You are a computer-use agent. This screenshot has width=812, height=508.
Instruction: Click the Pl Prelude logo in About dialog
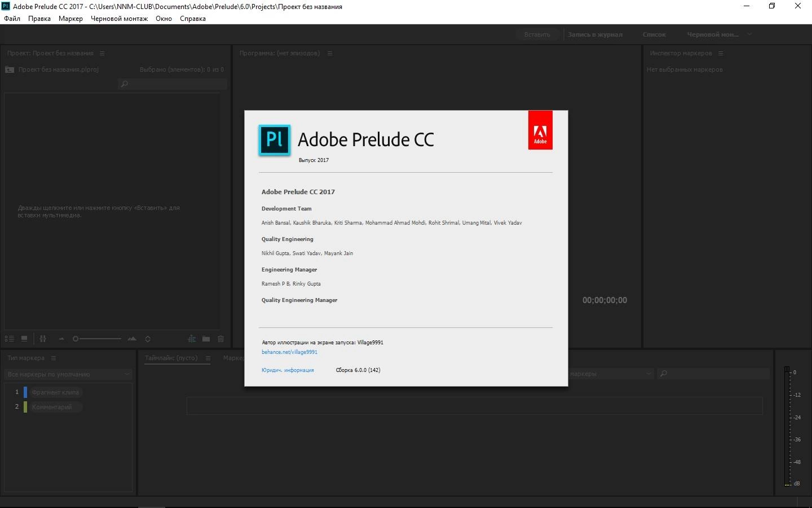[x=275, y=140]
